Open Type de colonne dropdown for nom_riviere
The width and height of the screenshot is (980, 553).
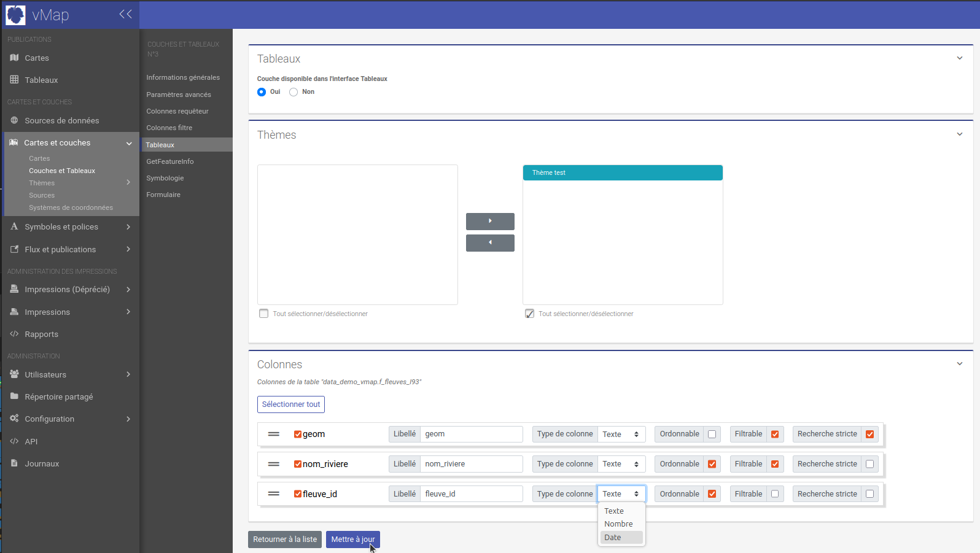click(621, 464)
